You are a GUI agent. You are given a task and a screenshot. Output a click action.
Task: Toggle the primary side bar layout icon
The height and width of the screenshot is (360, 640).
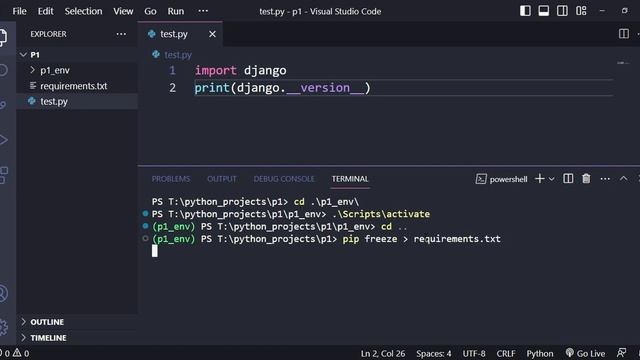click(525, 11)
